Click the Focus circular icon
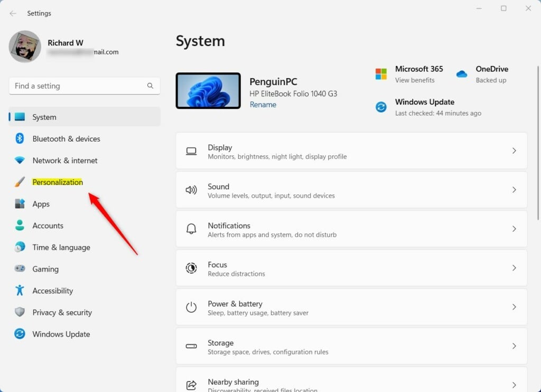The height and width of the screenshot is (392, 541). pos(191,268)
